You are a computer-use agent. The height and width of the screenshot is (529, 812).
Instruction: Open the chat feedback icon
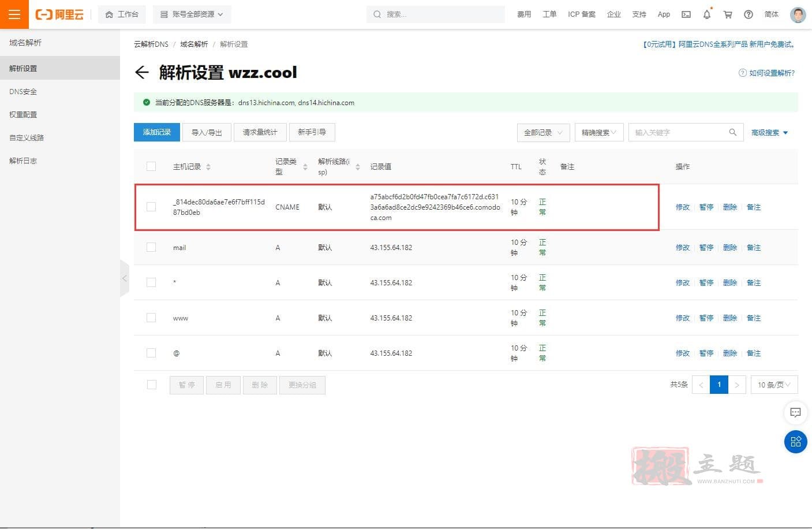(x=795, y=412)
